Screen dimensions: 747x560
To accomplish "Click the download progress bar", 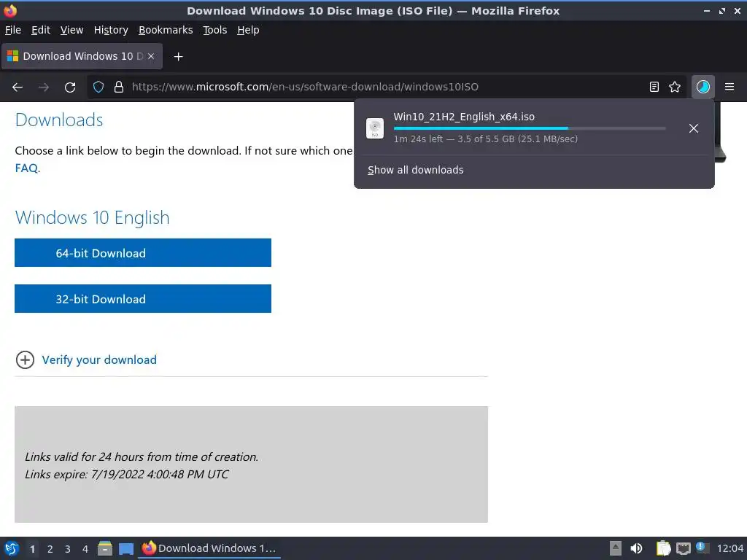I will coord(530,128).
